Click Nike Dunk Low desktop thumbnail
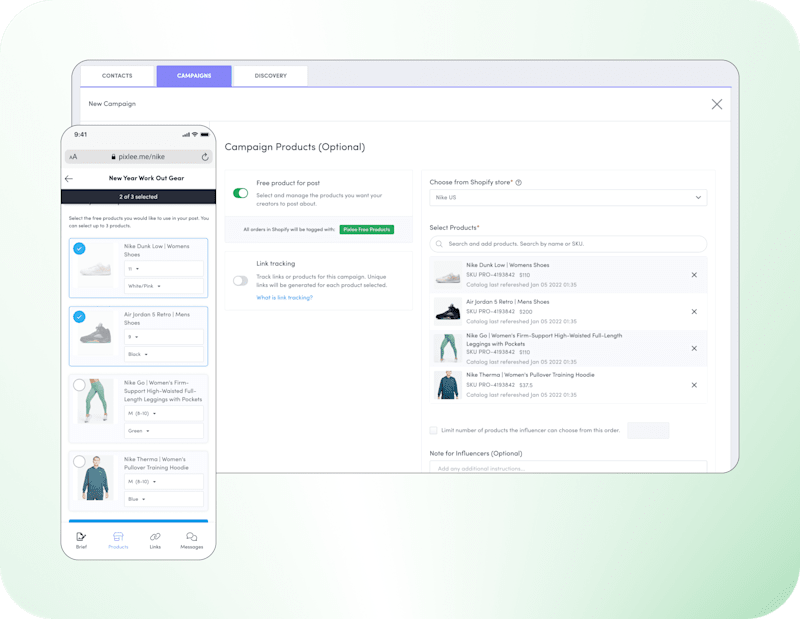The width and height of the screenshot is (800, 619). click(x=447, y=275)
